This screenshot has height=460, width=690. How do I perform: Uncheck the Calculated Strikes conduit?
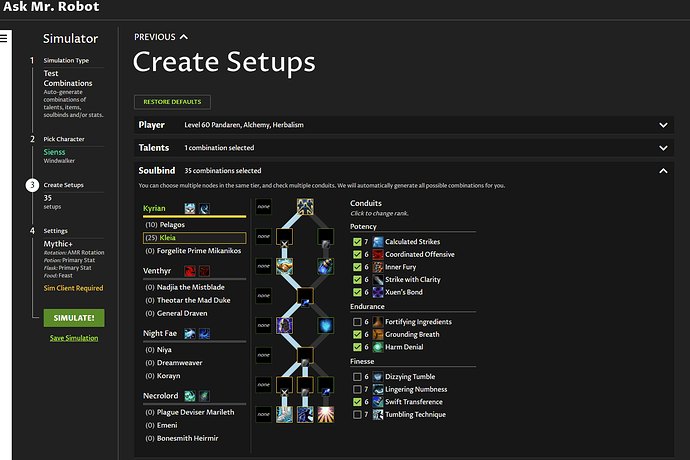click(x=357, y=242)
